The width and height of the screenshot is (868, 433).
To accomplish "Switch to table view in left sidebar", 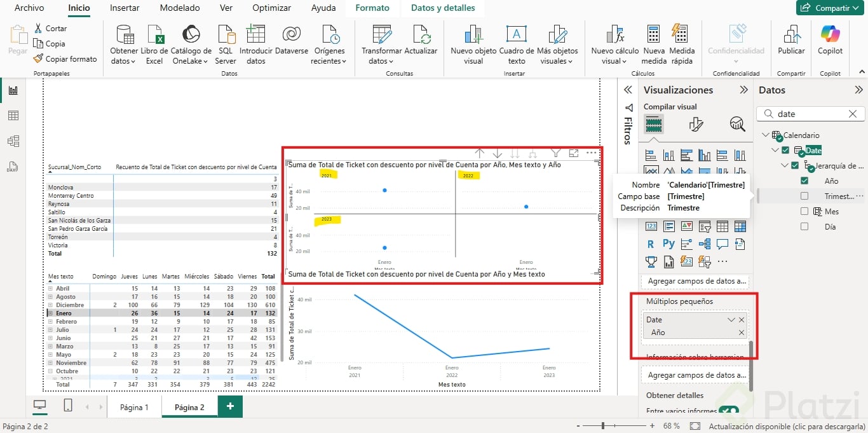I will pos(13,116).
